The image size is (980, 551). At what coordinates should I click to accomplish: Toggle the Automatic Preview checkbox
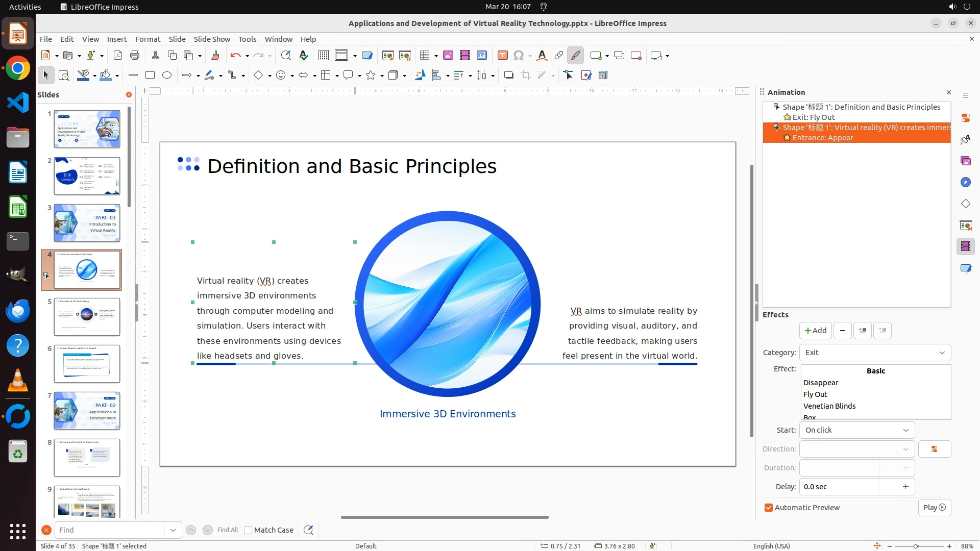[x=769, y=508]
